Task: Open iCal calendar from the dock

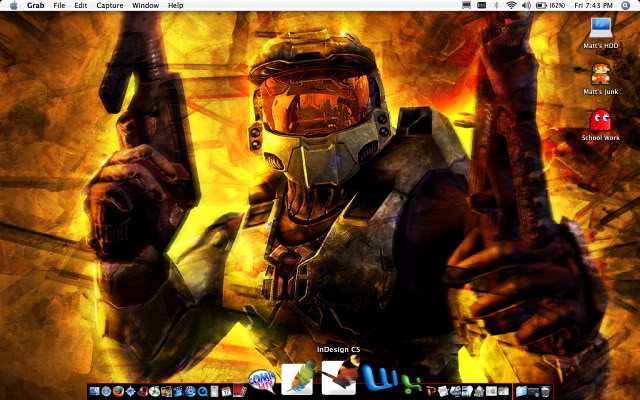Action: (226, 391)
